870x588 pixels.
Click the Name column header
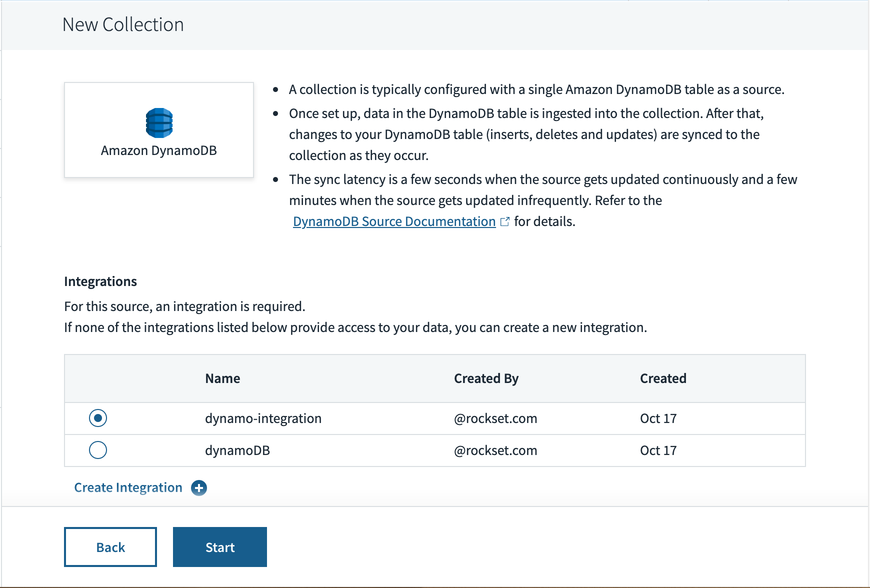pyautogui.click(x=222, y=378)
